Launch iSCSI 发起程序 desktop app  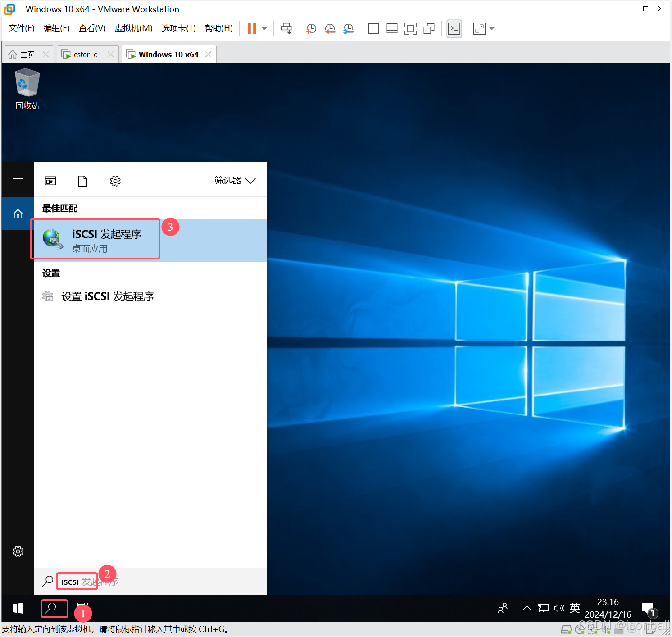[x=150, y=240]
